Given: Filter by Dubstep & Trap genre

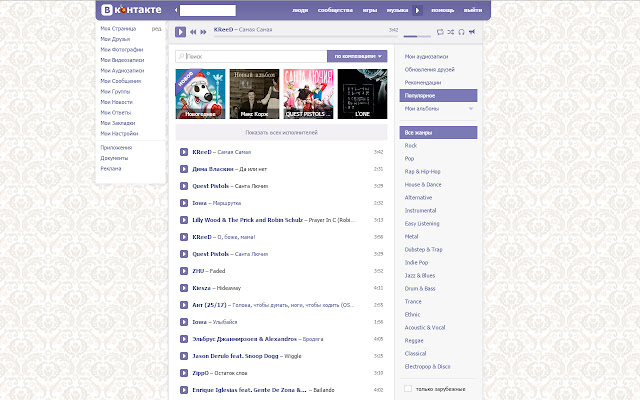Looking at the screenshot, I should point(423,249).
